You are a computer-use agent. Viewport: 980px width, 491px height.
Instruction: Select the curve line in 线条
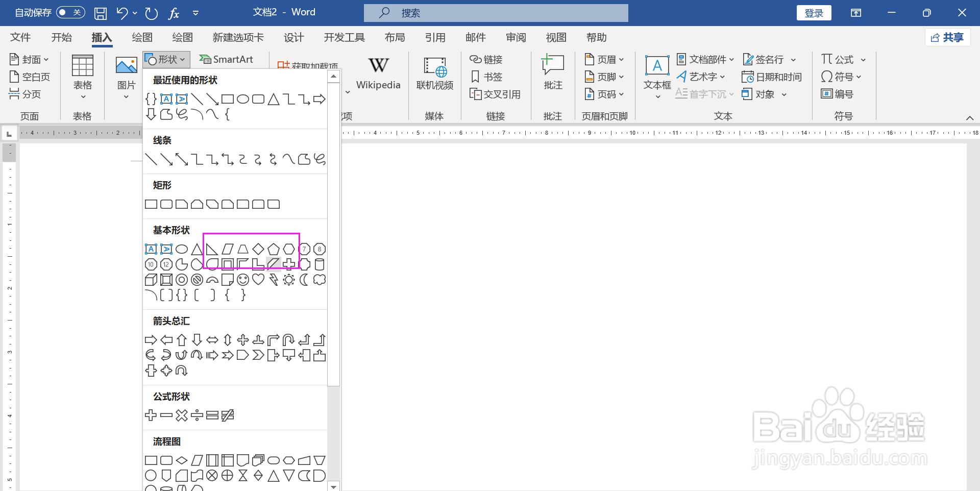tap(289, 159)
